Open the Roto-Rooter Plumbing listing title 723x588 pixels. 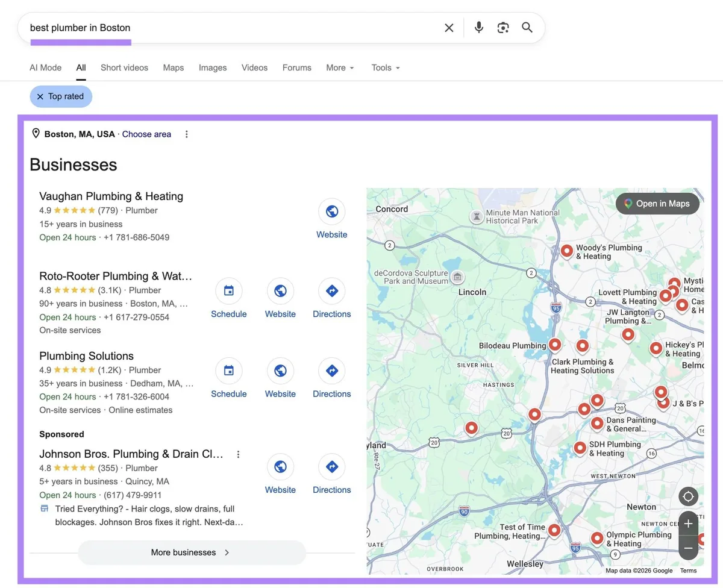coord(116,276)
